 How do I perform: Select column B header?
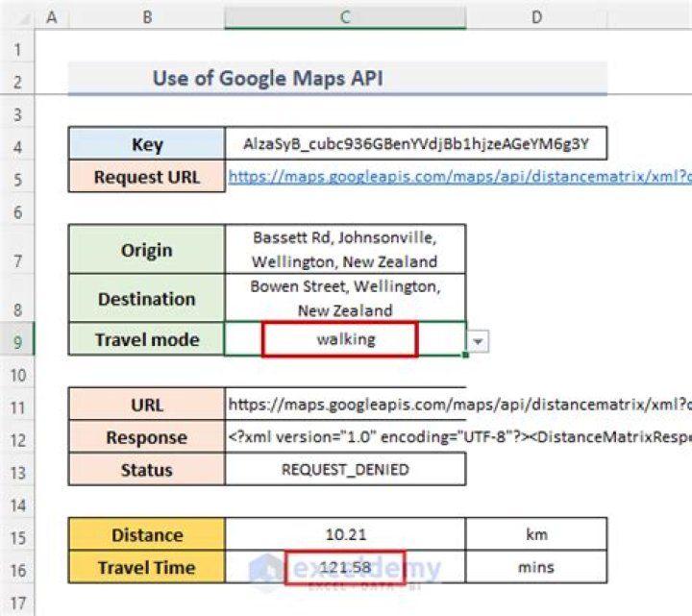pos(147,17)
